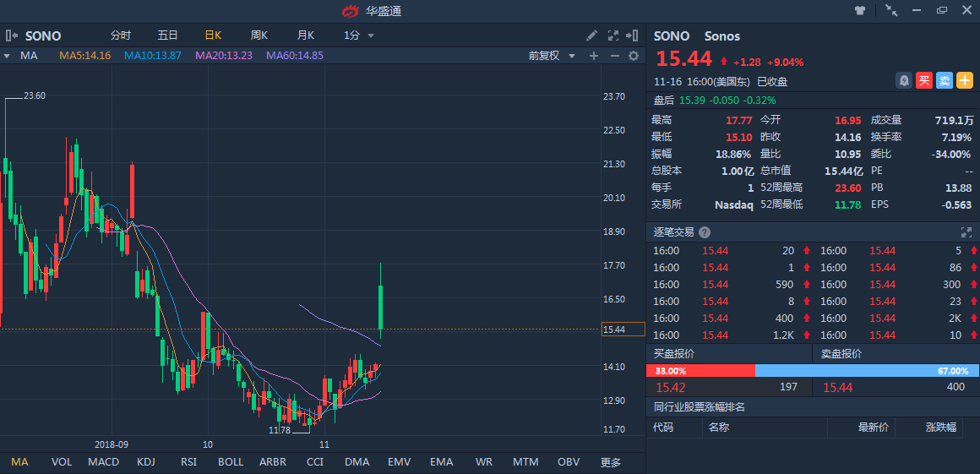The width and height of the screenshot is (980, 474).
Task: Sort by 最新价 column header
Action: [874, 428]
